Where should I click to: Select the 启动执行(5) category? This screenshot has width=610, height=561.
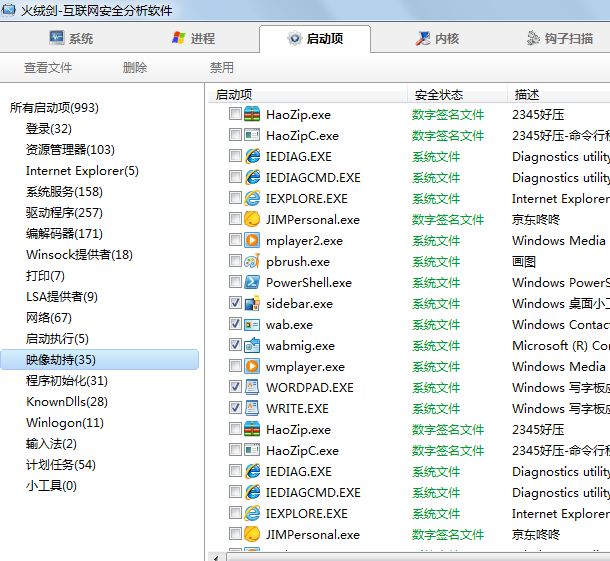tap(57, 338)
